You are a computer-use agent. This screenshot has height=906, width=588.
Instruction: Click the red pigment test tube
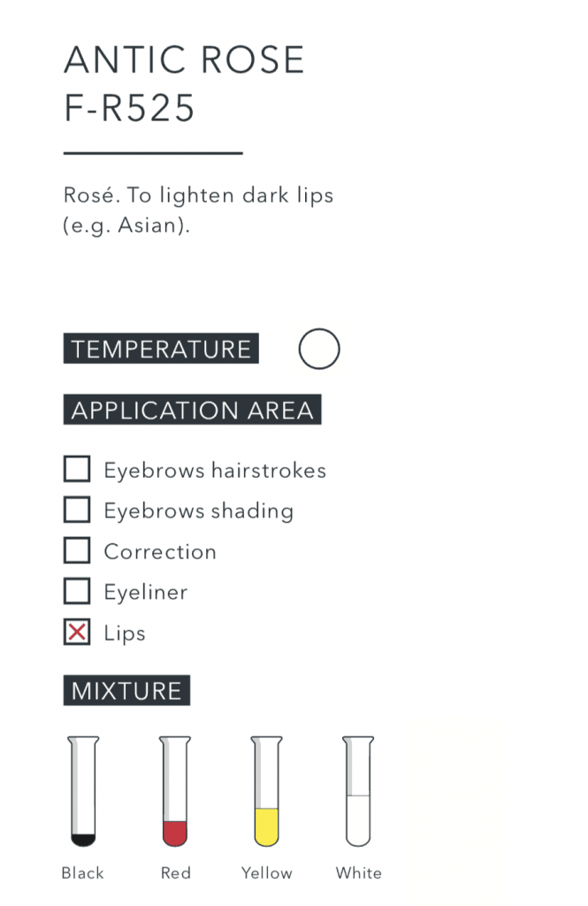[175, 790]
